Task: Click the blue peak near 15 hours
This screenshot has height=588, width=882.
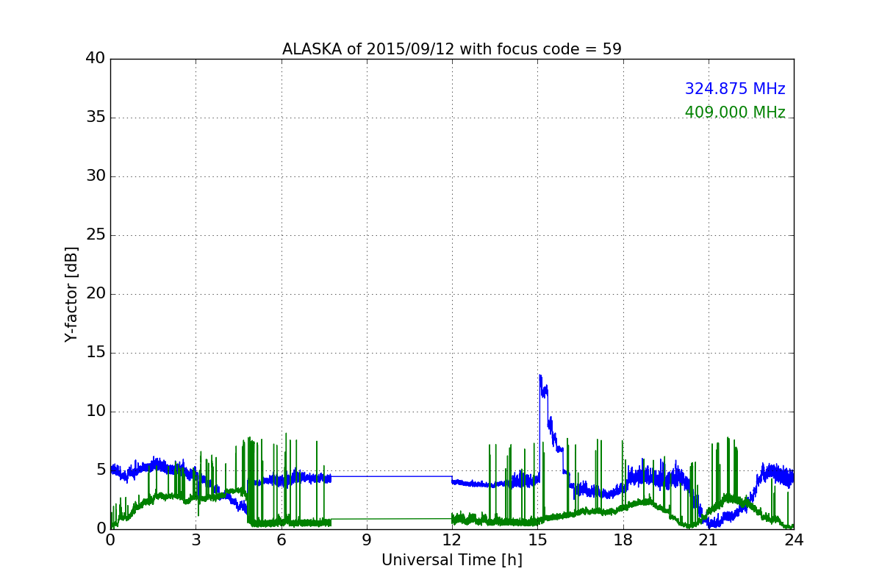Action: [540, 376]
